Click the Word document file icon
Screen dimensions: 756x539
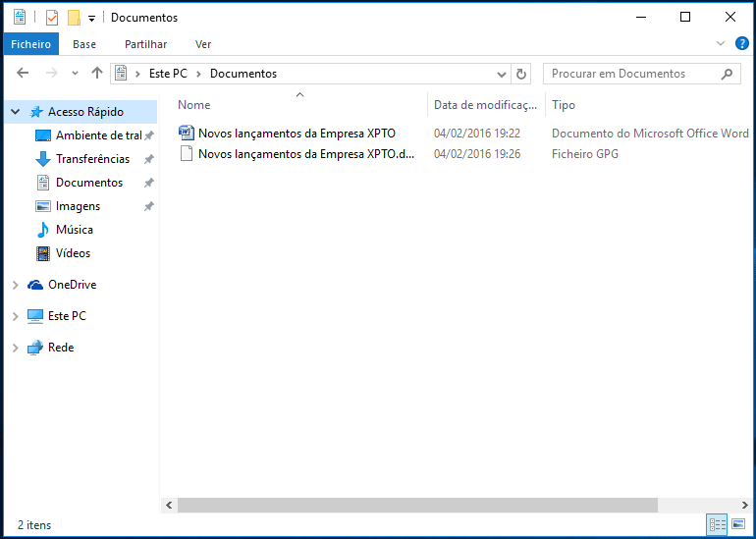187,133
